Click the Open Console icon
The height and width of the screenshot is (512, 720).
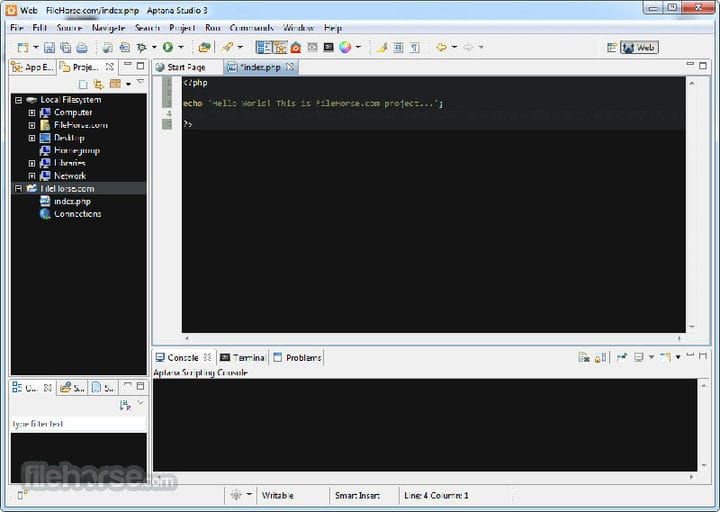pos(665,357)
